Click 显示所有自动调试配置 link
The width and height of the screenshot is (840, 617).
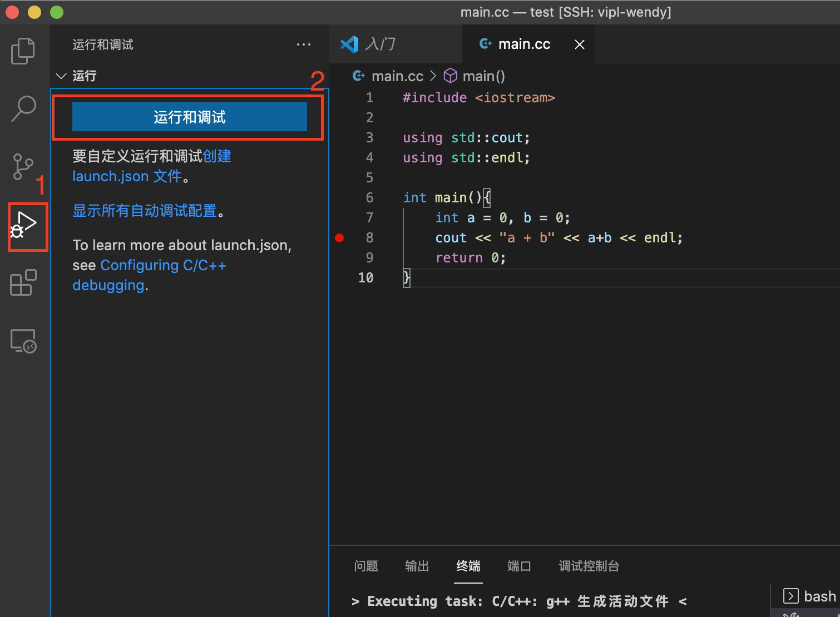pos(145,211)
